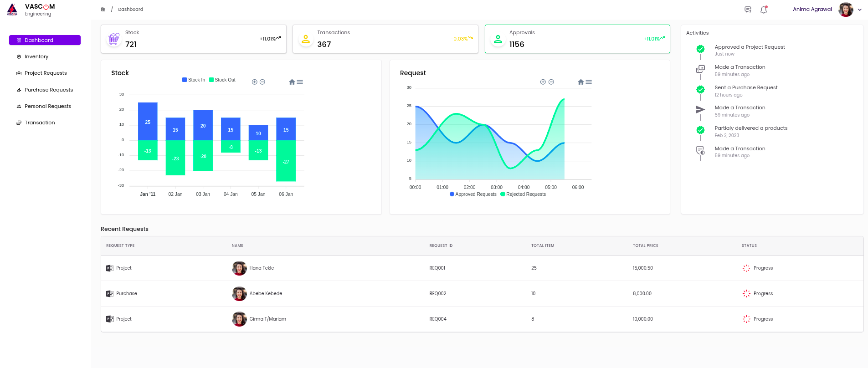Image resolution: width=868 pixels, height=368 pixels.
Task: Click the breadcrumb home icon
Action: (x=103, y=10)
